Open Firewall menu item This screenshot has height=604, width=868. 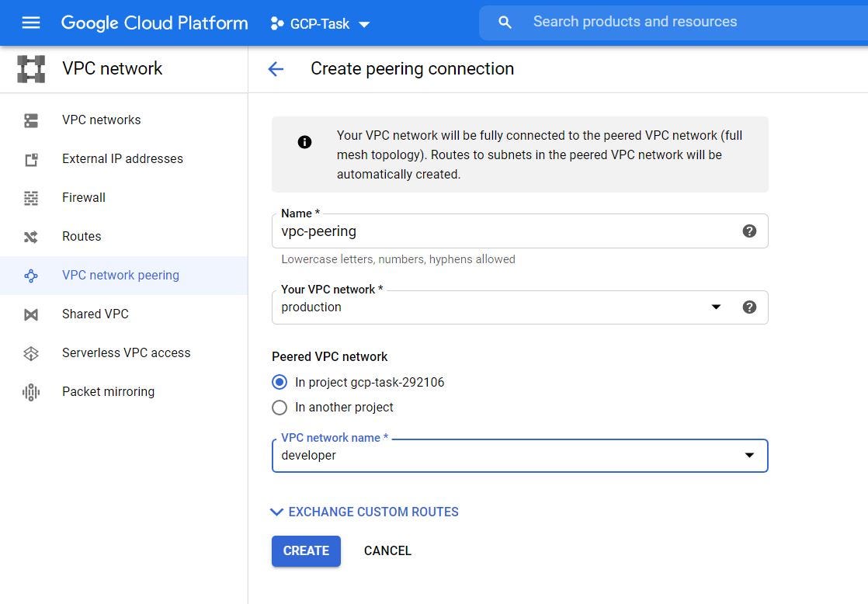click(x=124, y=198)
